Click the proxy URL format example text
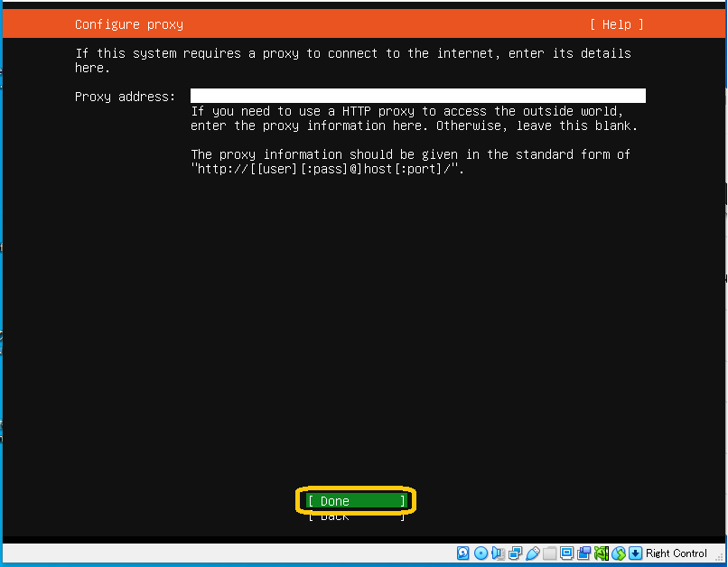Image resolution: width=728 pixels, height=567 pixels. pyautogui.click(x=327, y=169)
